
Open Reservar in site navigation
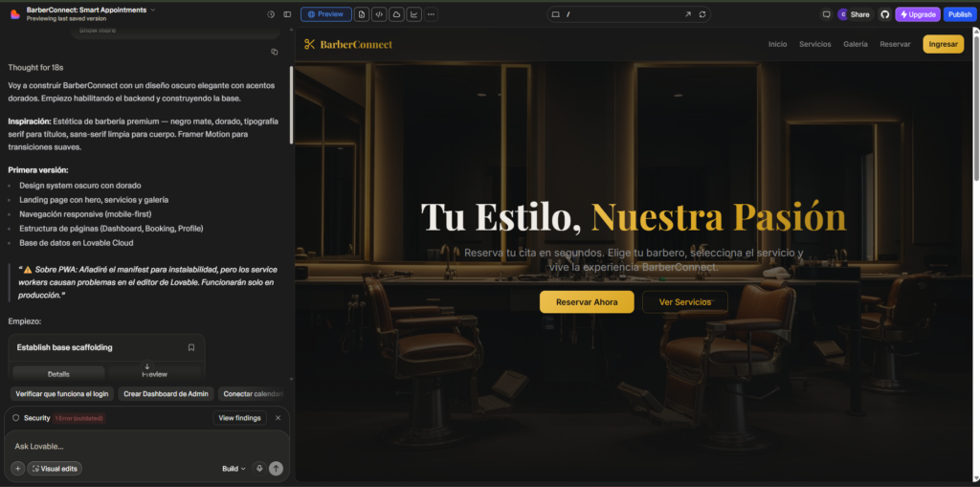pos(895,44)
